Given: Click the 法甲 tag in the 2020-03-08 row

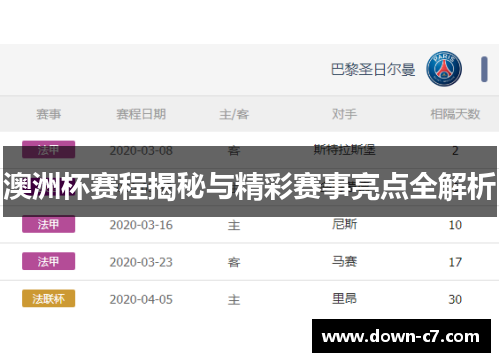Looking at the screenshot, I should tap(48, 150).
